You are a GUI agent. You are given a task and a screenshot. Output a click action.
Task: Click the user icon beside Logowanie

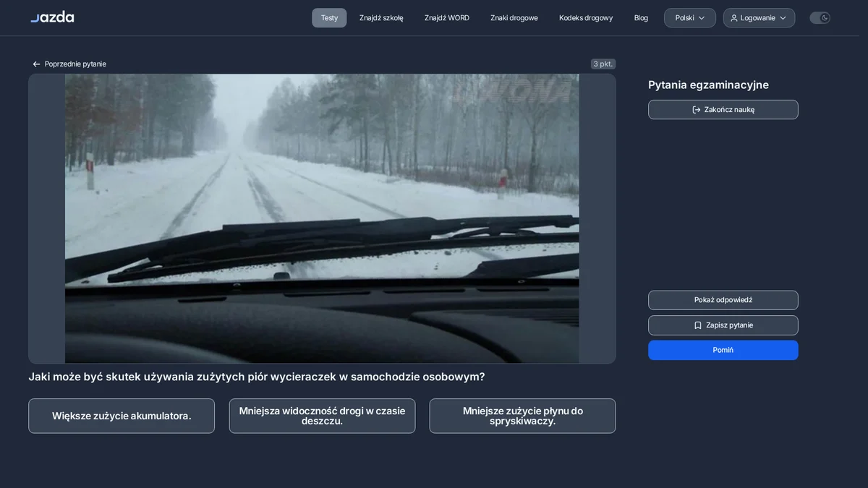tap(734, 18)
